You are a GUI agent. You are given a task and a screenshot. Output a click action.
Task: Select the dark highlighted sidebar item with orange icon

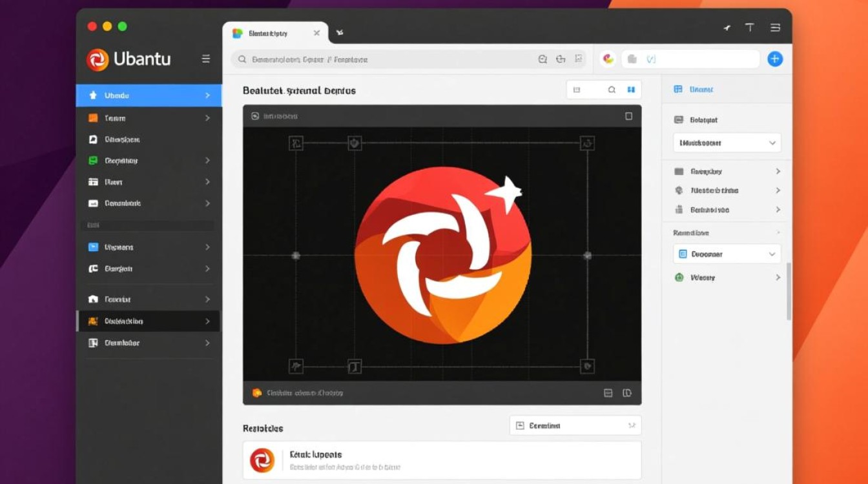[148, 321]
